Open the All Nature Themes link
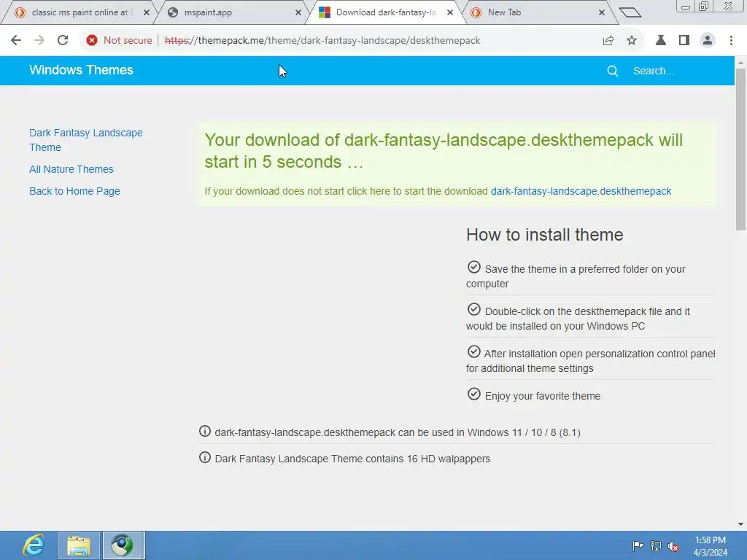This screenshot has width=747, height=560. coord(71,169)
